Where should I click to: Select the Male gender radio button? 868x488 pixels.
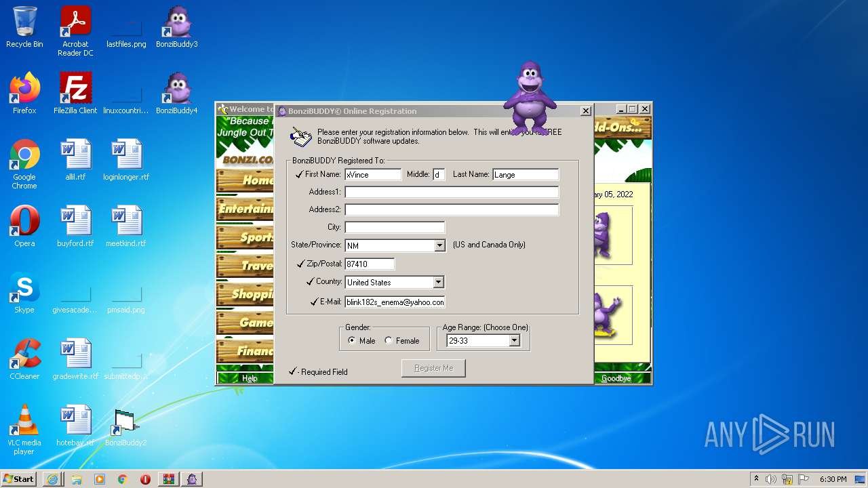(351, 341)
